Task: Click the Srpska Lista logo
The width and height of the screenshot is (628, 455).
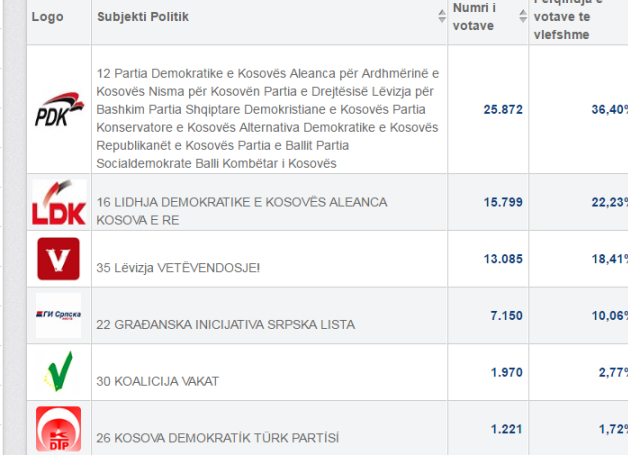Action: pos(58,315)
